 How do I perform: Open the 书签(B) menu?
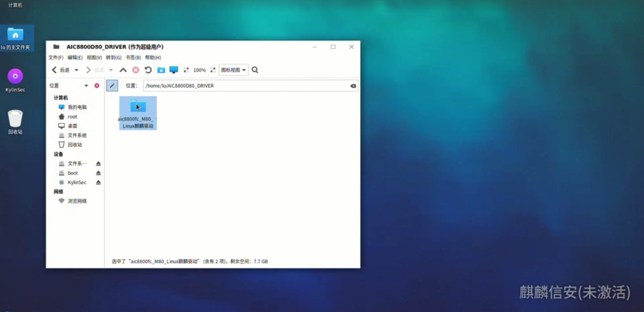point(133,57)
